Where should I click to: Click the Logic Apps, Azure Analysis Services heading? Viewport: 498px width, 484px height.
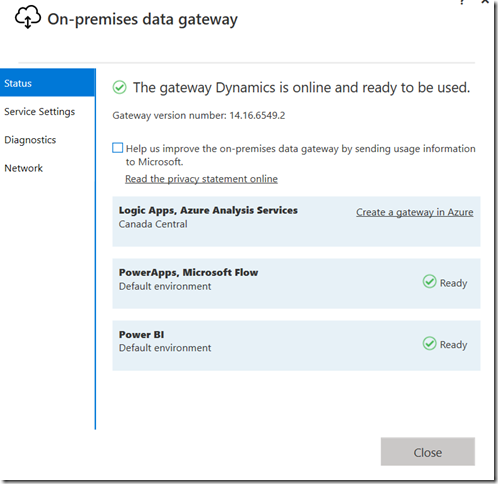point(208,211)
